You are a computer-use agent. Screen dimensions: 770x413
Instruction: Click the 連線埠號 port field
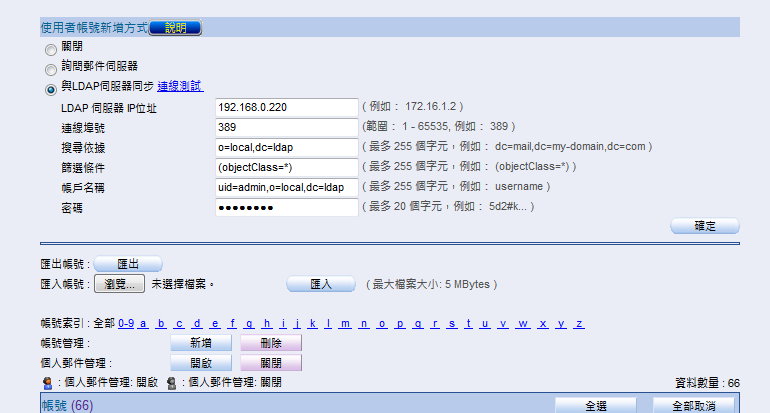pos(286,127)
